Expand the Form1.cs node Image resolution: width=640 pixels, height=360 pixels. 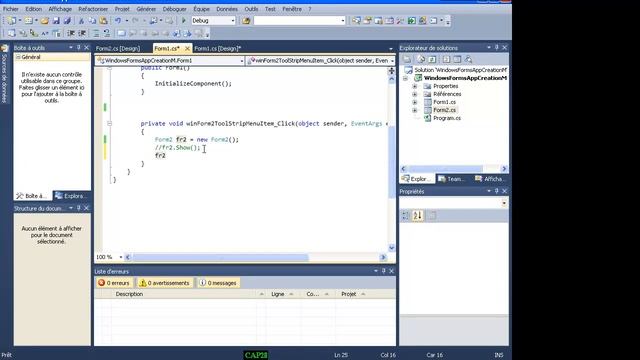point(415,102)
